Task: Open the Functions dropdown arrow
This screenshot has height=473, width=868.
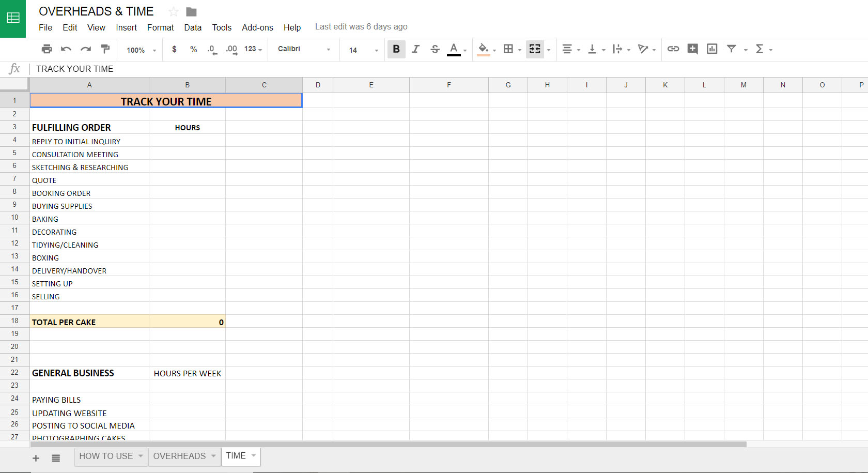Action: (771, 50)
